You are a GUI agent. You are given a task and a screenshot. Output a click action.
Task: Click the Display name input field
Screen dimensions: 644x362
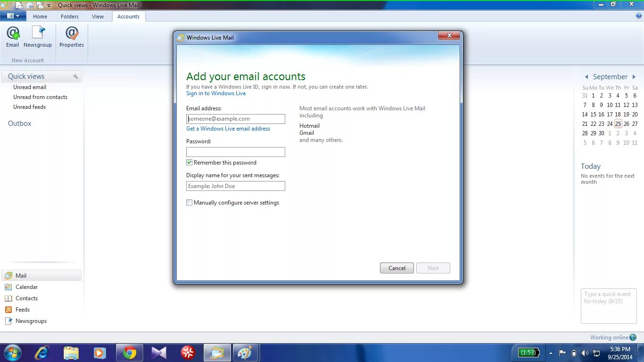pyautogui.click(x=236, y=186)
